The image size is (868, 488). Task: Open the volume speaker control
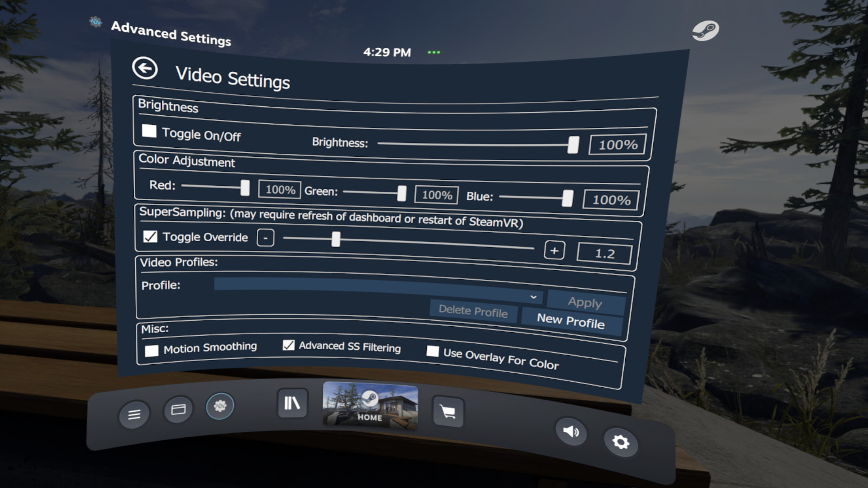(x=571, y=432)
